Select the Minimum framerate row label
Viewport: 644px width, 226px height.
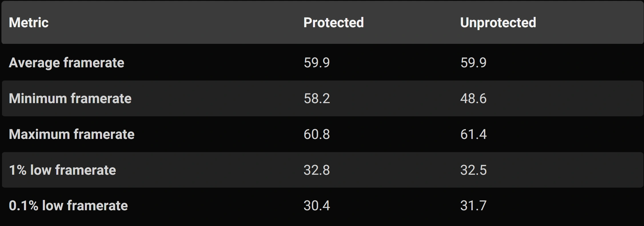click(x=70, y=99)
